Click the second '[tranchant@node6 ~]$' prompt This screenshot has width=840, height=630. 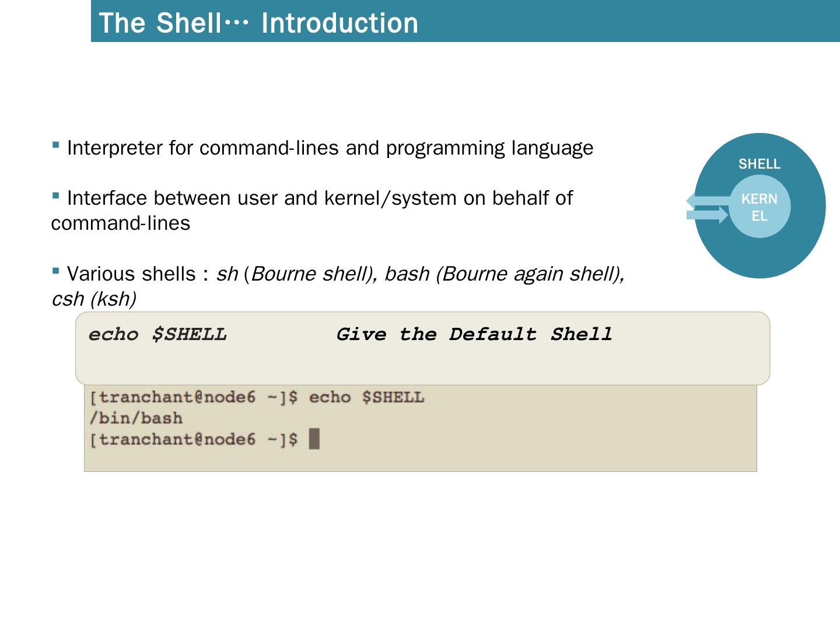193,439
